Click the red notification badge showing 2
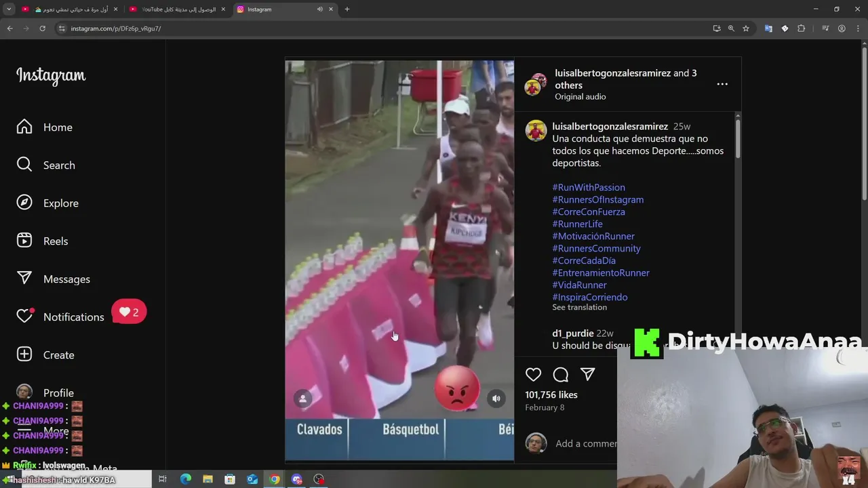This screenshot has height=488, width=868. (129, 312)
